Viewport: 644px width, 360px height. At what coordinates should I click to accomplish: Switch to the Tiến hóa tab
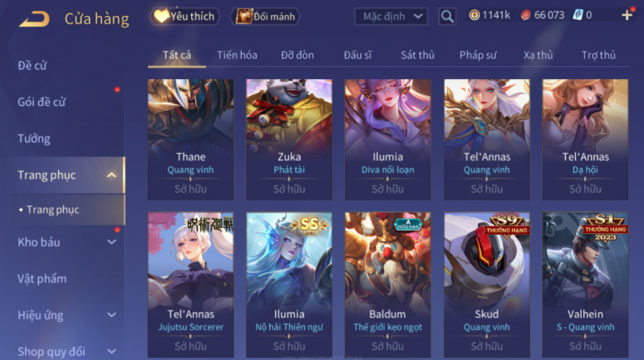click(237, 55)
